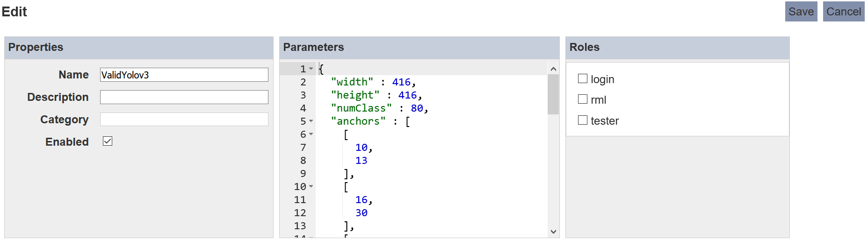Click the Parameters panel header
This screenshot has height=240, width=868.
coord(420,48)
